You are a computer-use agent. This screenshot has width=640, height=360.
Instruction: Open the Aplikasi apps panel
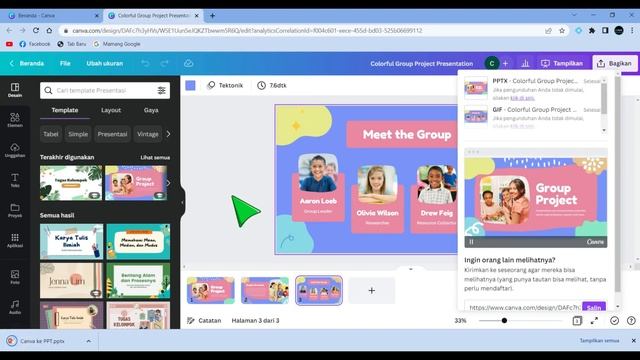(x=15, y=240)
